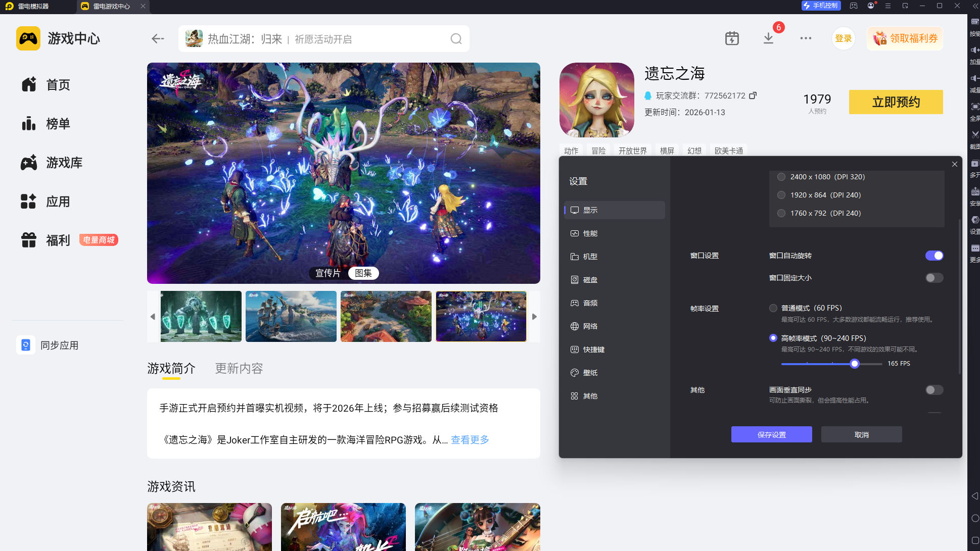980x551 pixels.
Task: Go back with the left arrow icon
Action: click(x=158, y=39)
